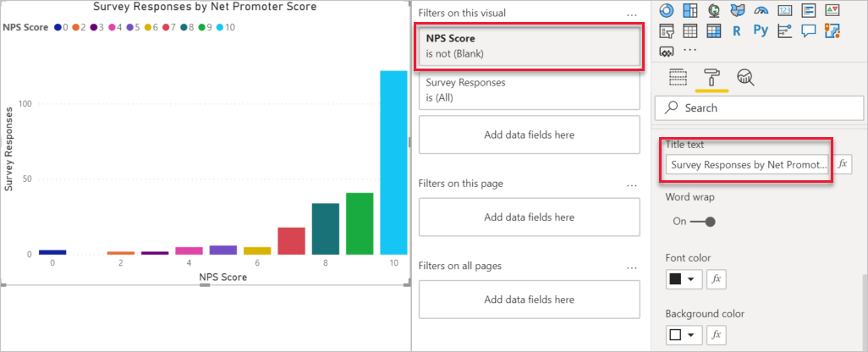Select the Key influencers visualization
This screenshot has width=868, height=352.
coord(785,31)
